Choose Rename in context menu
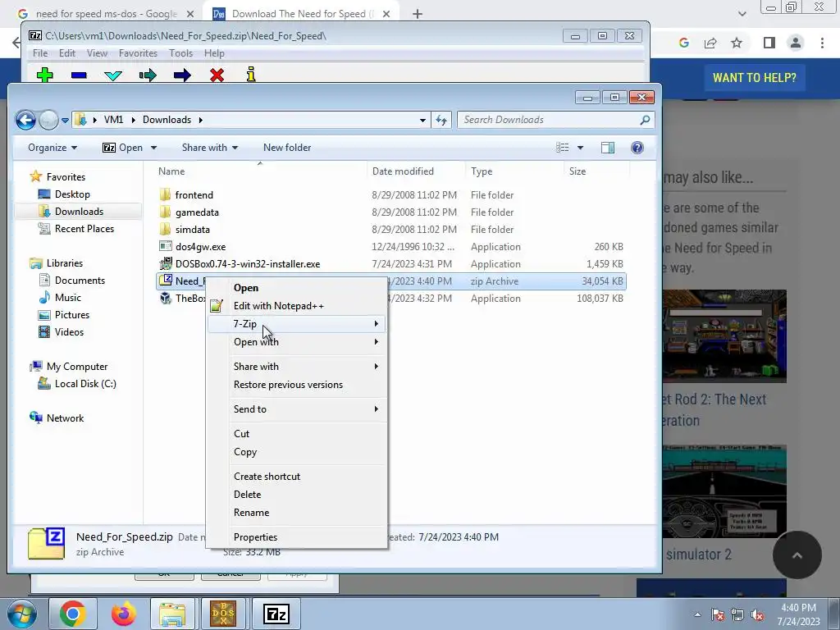Viewport: 840px width, 630px height. (296, 513)
